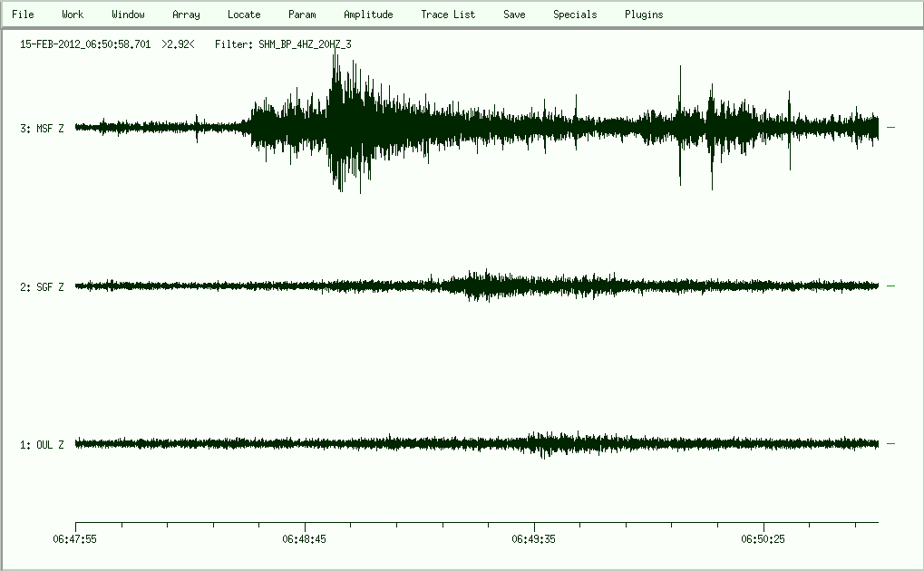This screenshot has width=924, height=571.
Task: Open the Amplitude menu
Action: click(368, 15)
